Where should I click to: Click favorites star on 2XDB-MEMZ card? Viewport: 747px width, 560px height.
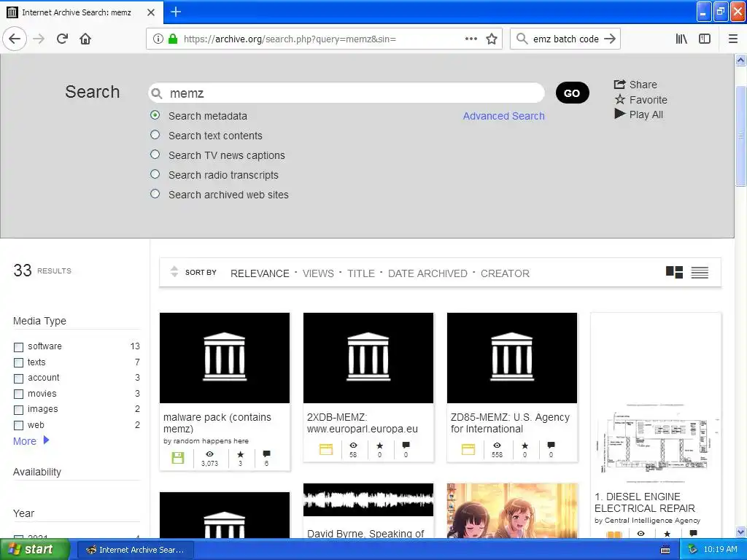click(379, 446)
